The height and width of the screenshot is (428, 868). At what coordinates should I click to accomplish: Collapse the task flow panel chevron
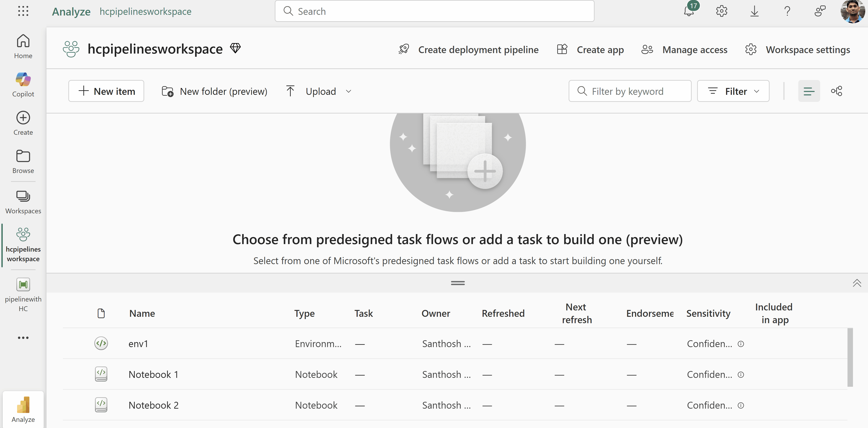857,283
